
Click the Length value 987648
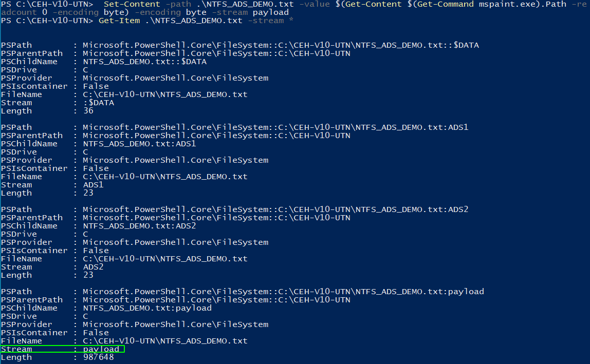[99, 357]
